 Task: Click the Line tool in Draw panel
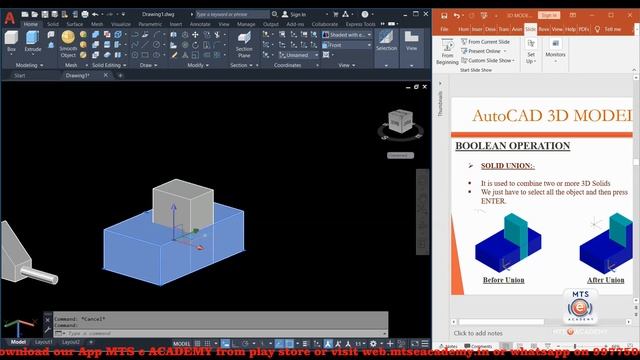point(145,45)
